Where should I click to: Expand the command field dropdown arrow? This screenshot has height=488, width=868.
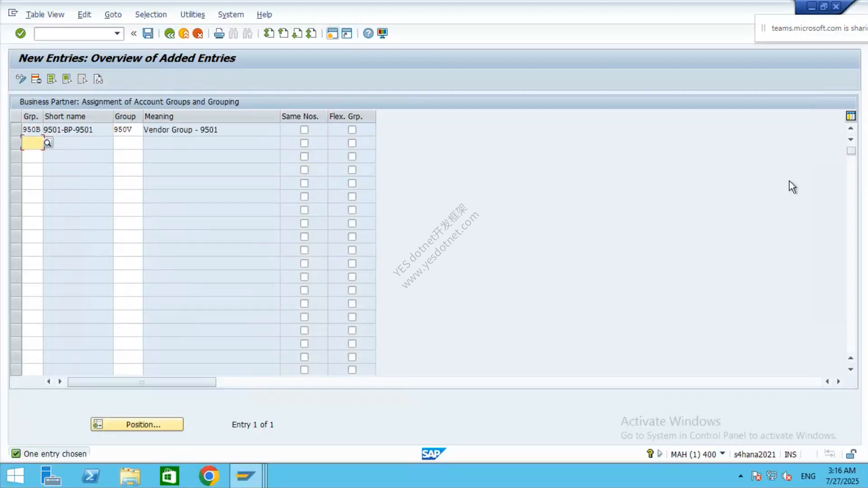[117, 33]
